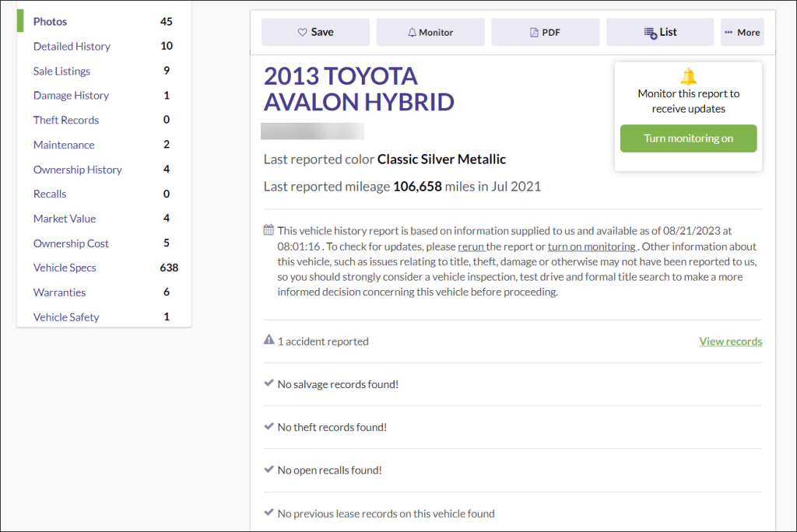
Task: Click the checkmark beside No previous lease records
Action: [x=269, y=513]
